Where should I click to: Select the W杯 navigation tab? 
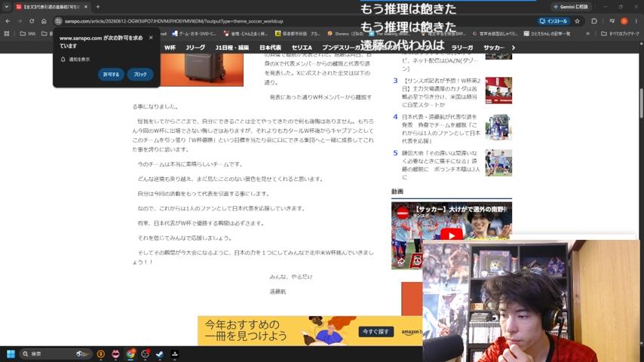(170, 48)
